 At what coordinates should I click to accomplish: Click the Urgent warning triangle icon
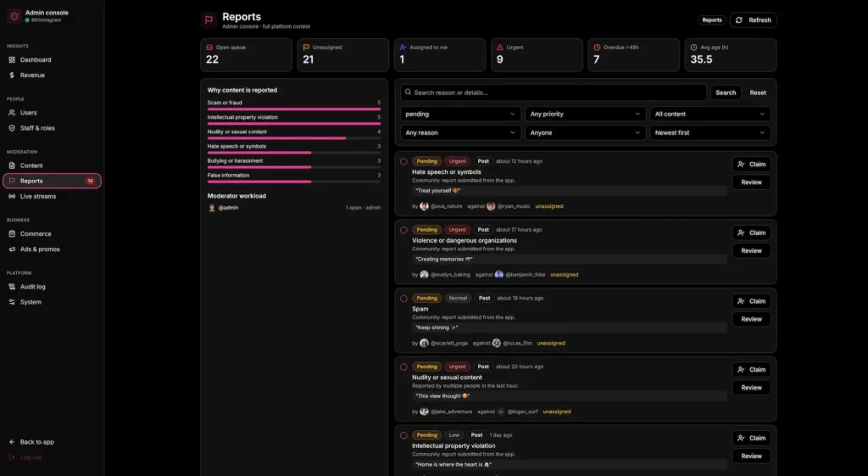coord(500,48)
